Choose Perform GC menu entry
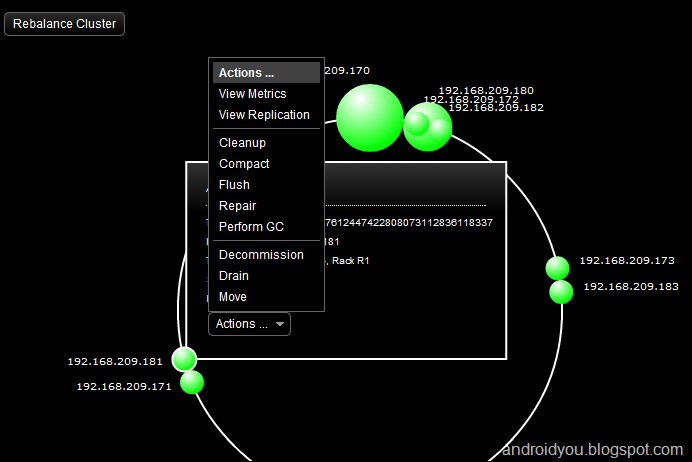The image size is (692, 462). tap(266, 226)
